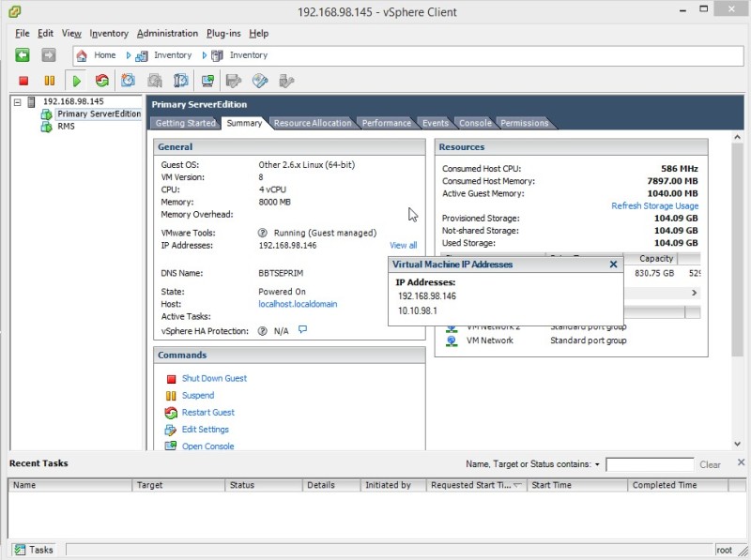This screenshot has width=751, height=560.
Task: Open the Snapshot Manager icon
Action: 180,82
